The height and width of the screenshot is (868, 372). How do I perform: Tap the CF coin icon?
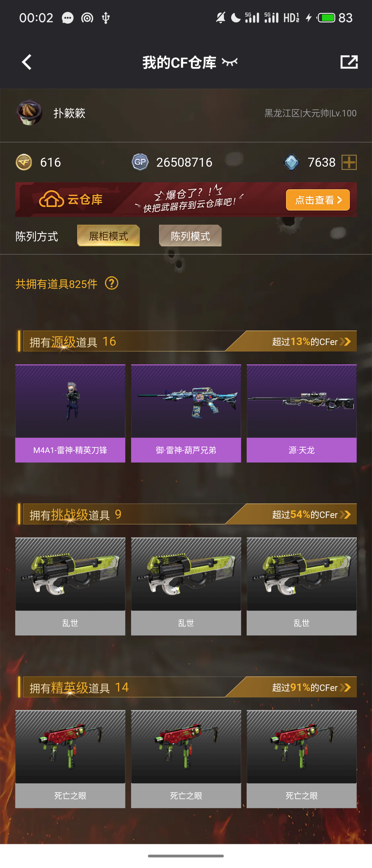(24, 162)
